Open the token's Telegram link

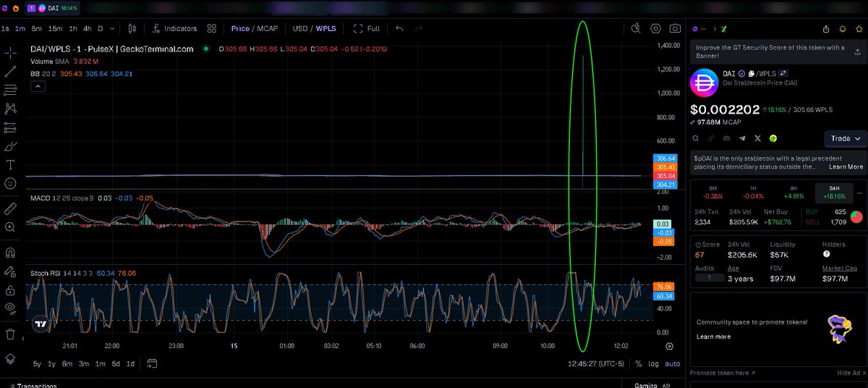(x=741, y=138)
